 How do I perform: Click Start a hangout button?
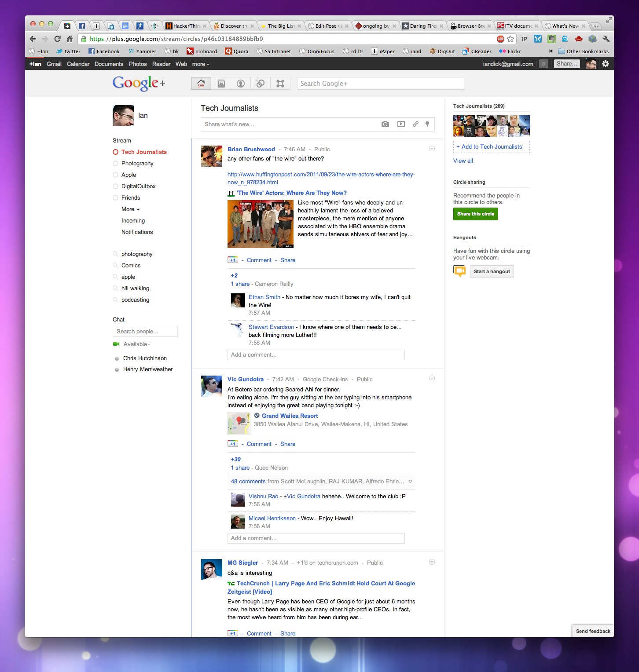tap(492, 271)
